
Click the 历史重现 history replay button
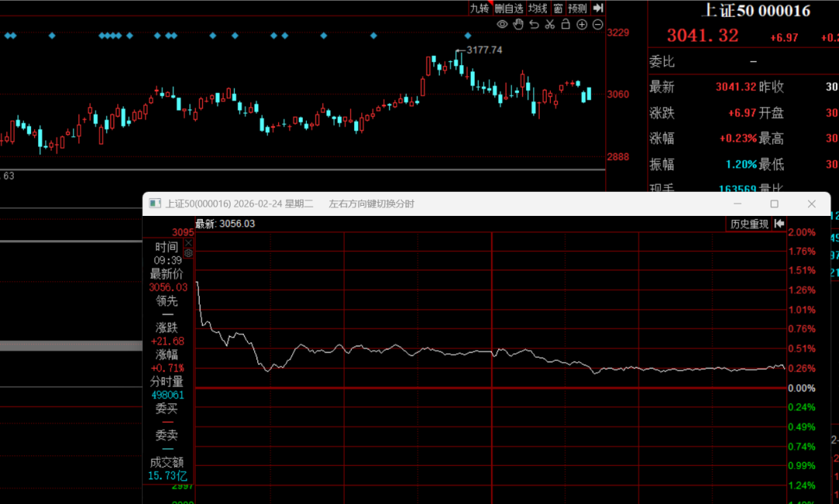749,224
